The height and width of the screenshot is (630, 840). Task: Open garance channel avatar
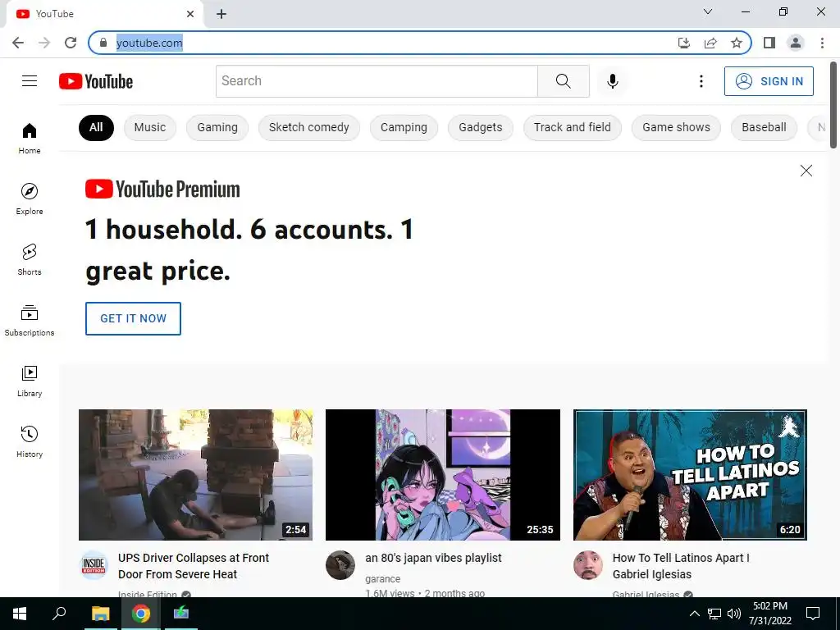(x=340, y=565)
